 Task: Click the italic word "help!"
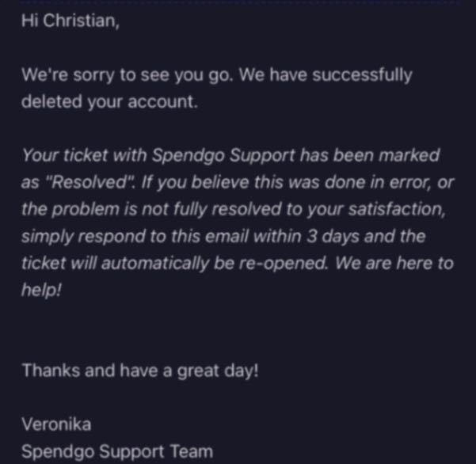(x=42, y=290)
